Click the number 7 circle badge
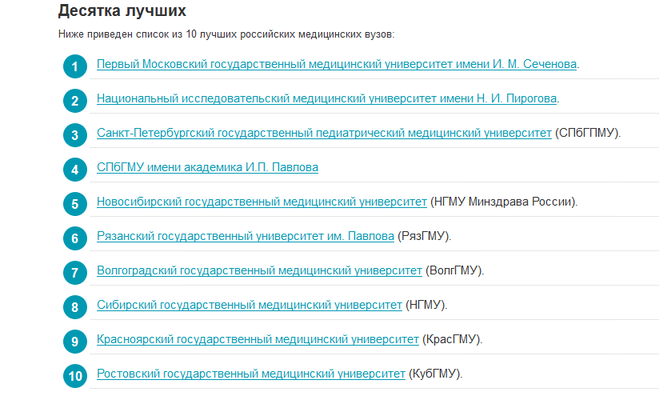659x420 pixels. [74, 272]
